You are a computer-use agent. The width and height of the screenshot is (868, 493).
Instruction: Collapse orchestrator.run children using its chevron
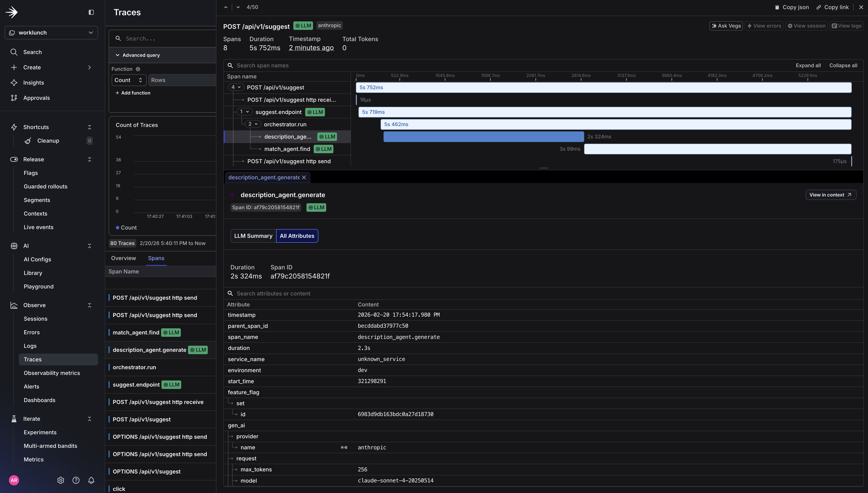[256, 124]
